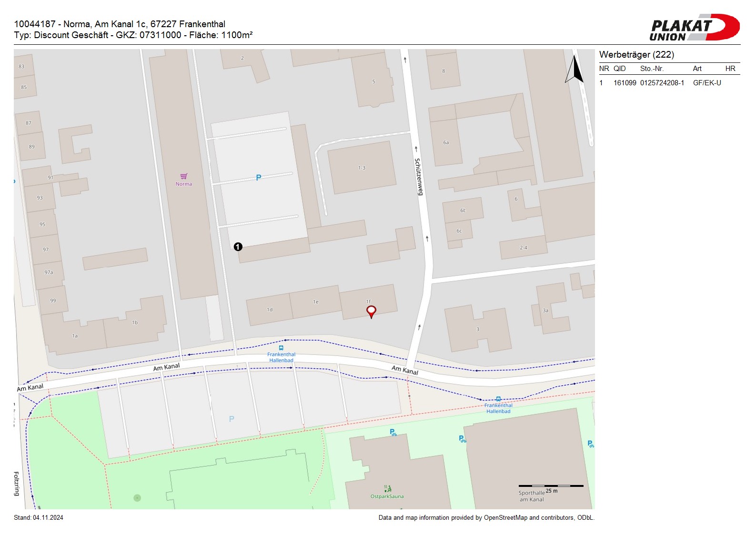Click building number 1d
Image resolution: width=756 pixels, height=535 pixels.
270,310
